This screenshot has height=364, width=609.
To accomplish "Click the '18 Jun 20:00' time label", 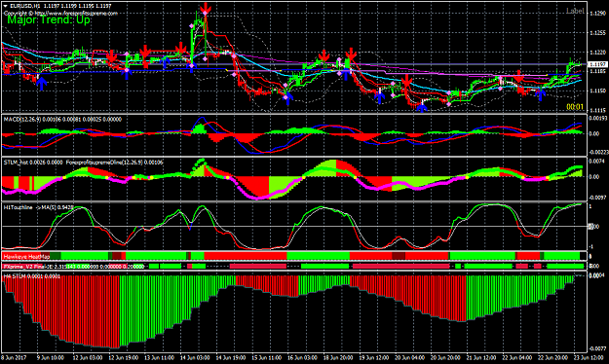I will [338, 357].
